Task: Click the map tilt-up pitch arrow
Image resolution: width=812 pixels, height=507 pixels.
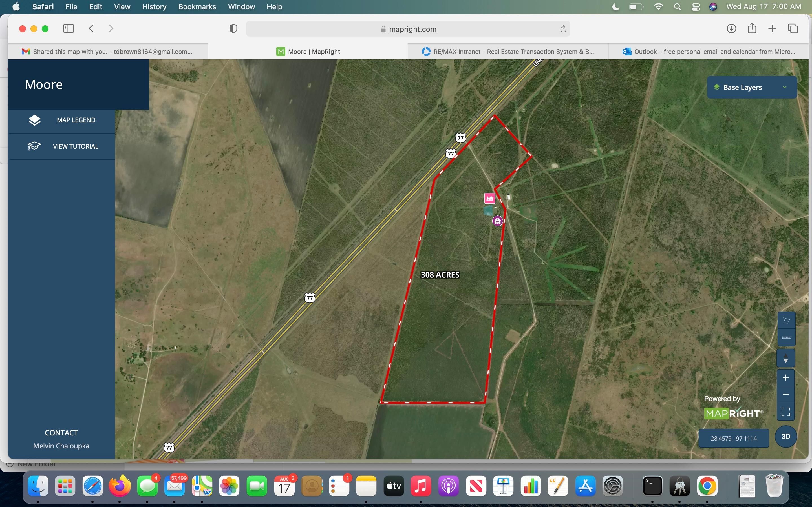Action: tap(785, 355)
